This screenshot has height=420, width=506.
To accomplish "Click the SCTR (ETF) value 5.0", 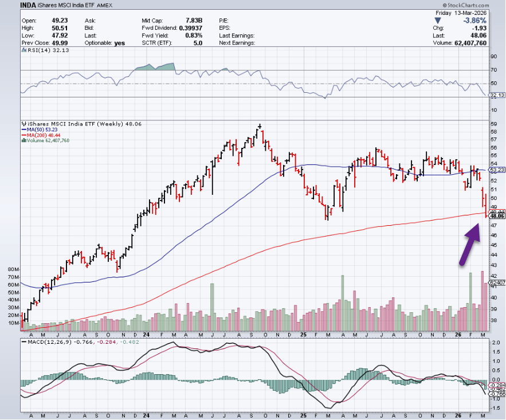I will click(x=198, y=43).
